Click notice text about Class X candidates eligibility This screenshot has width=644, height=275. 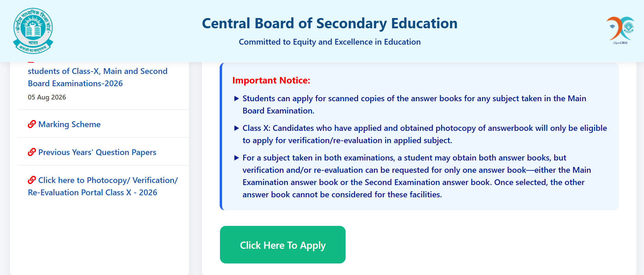click(425, 134)
